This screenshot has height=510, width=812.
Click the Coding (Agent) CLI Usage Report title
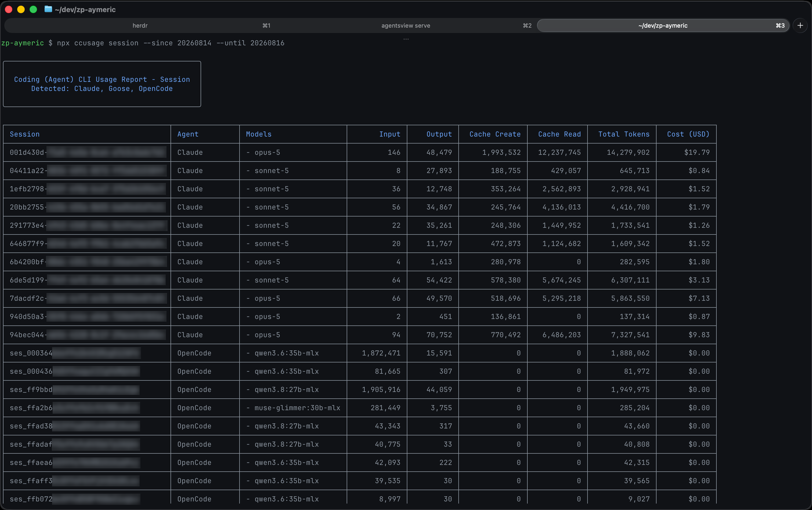[102, 79]
